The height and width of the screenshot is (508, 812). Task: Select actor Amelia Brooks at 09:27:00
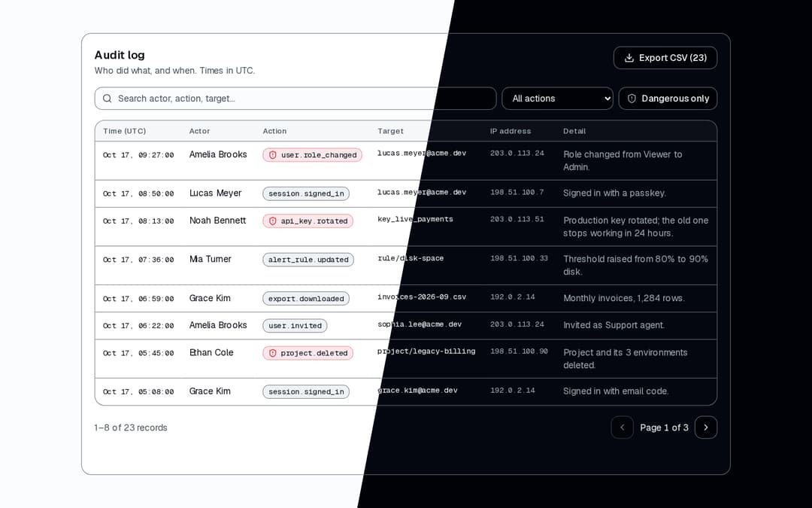pos(218,154)
